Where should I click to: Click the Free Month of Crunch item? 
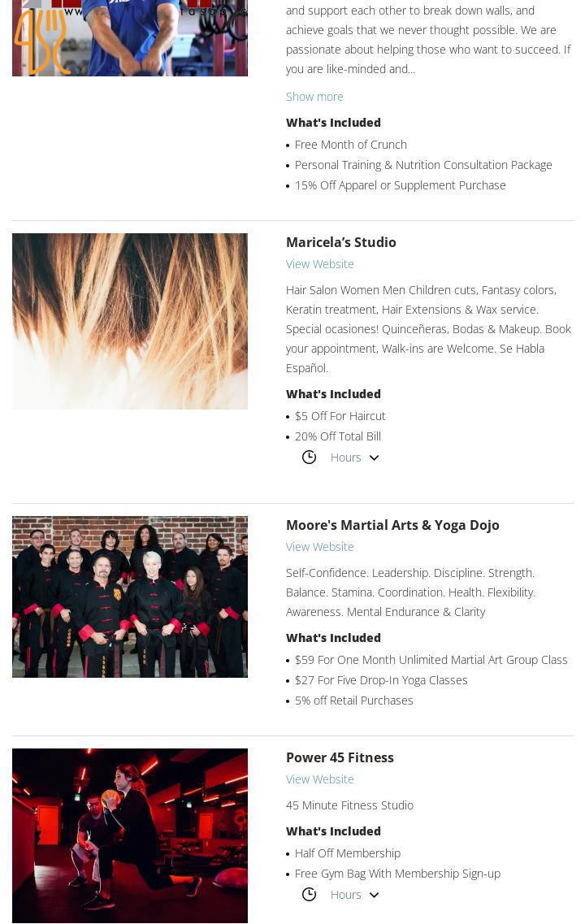pyautogui.click(x=350, y=145)
